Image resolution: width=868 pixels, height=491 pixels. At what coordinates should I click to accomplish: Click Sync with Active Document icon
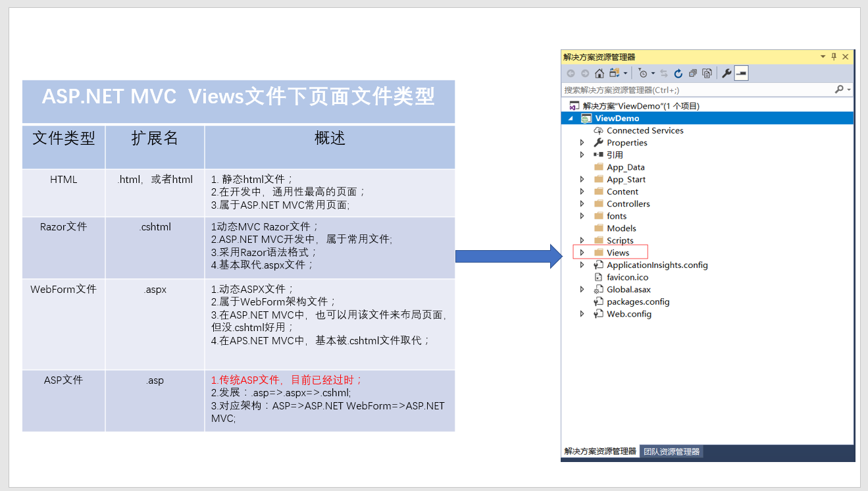[664, 74]
